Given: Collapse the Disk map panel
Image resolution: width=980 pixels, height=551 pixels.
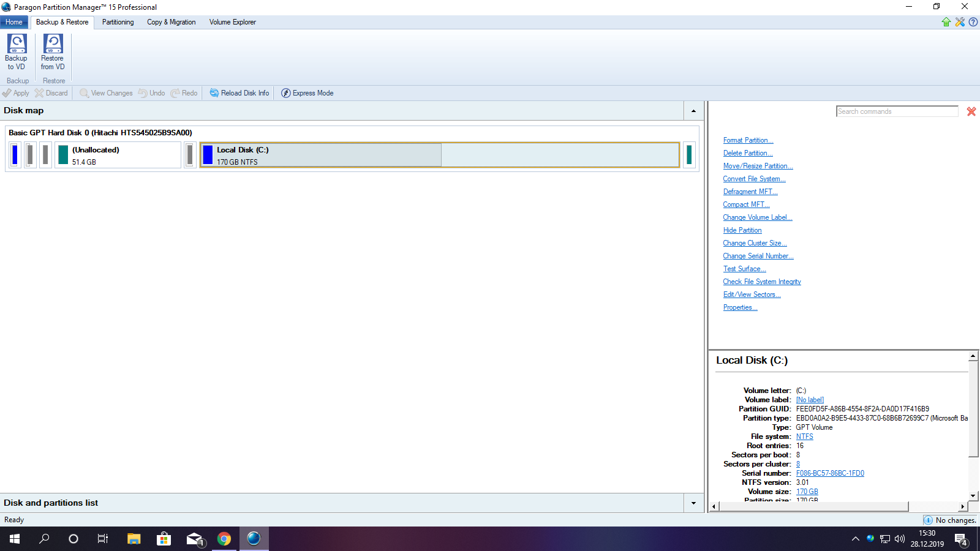Looking at the screenshot, I should [x=693, y=111].
